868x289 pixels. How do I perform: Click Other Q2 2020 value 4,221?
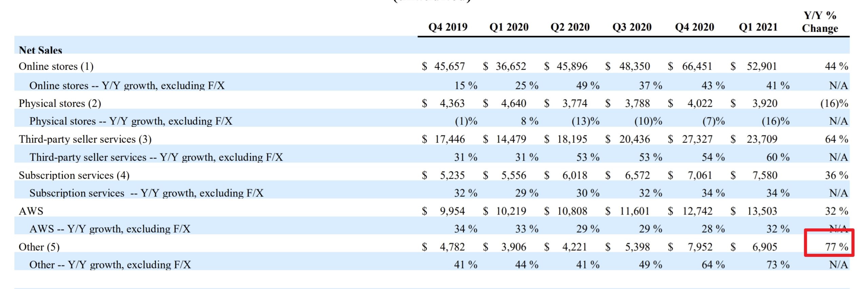point(574,247)
